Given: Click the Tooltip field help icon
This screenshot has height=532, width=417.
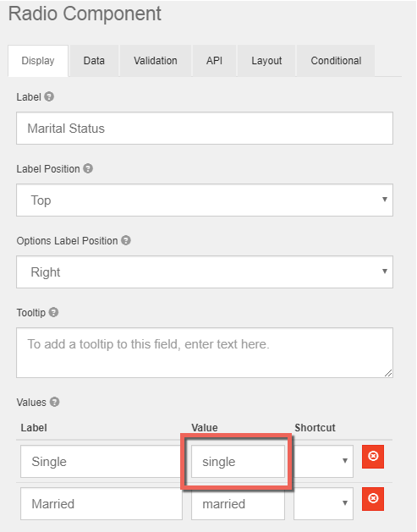Looking at the screenshot, I should point(53,312).
